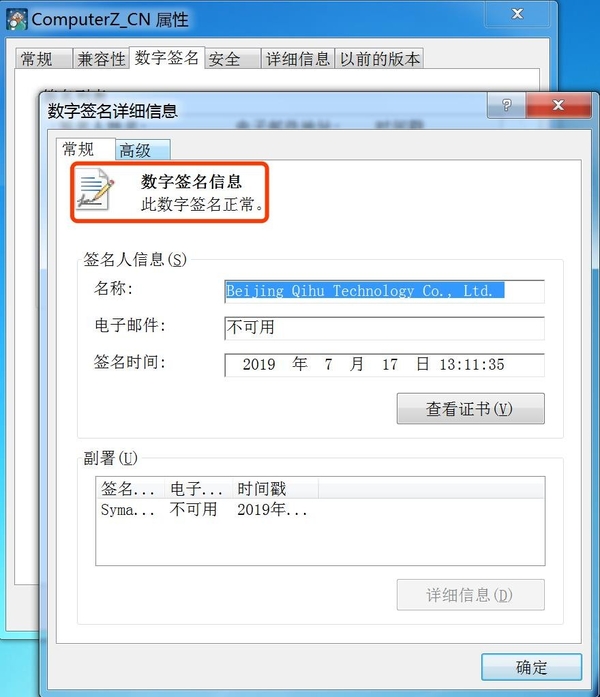This screenshot has width=600, height=697.
Task: Open the 安全 properties tab
Action: 233,59
